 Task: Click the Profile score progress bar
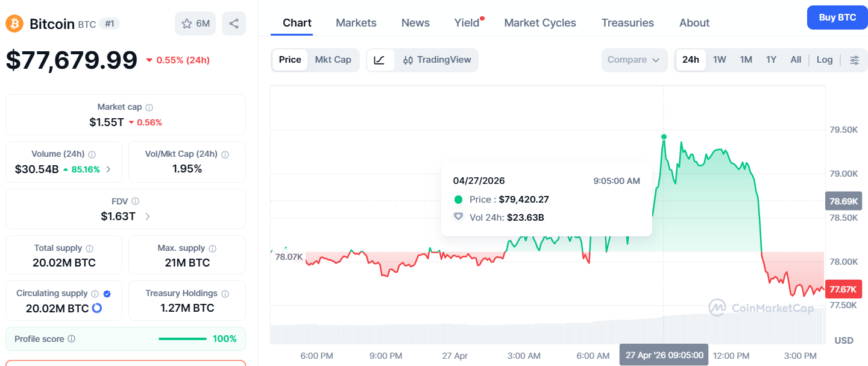click(183, 339)
